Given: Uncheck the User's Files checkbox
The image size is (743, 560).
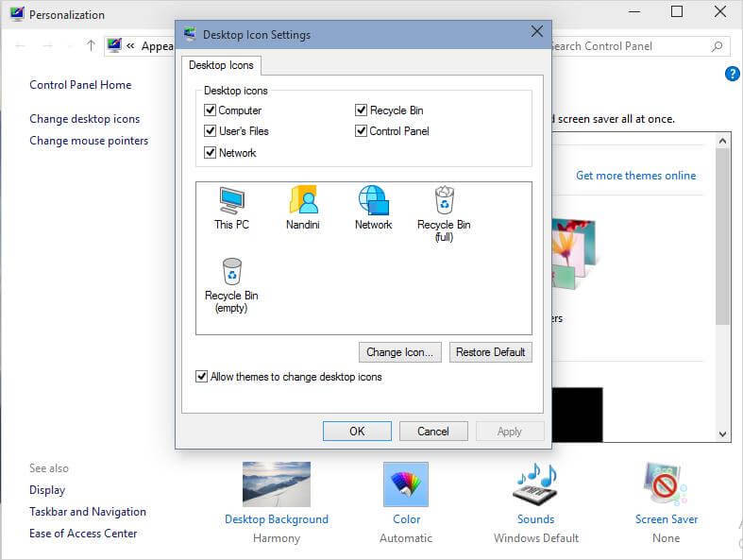Looking at the screenshot, I should 210,131.
